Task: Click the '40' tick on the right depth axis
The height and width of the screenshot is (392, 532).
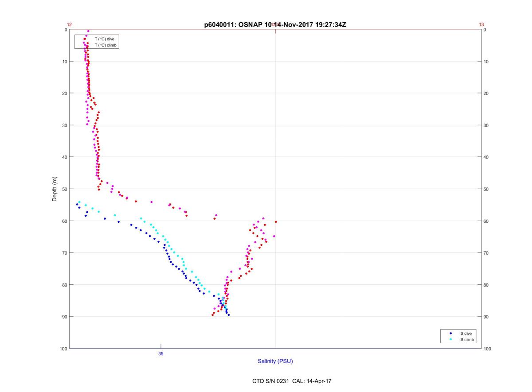Action: [x=486, y=157]
